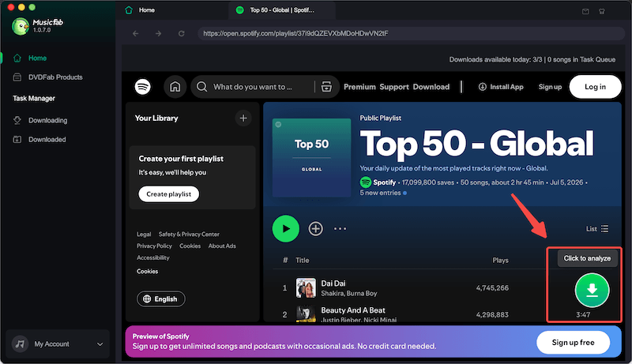Click the green download analyze button

click(592, 291)
